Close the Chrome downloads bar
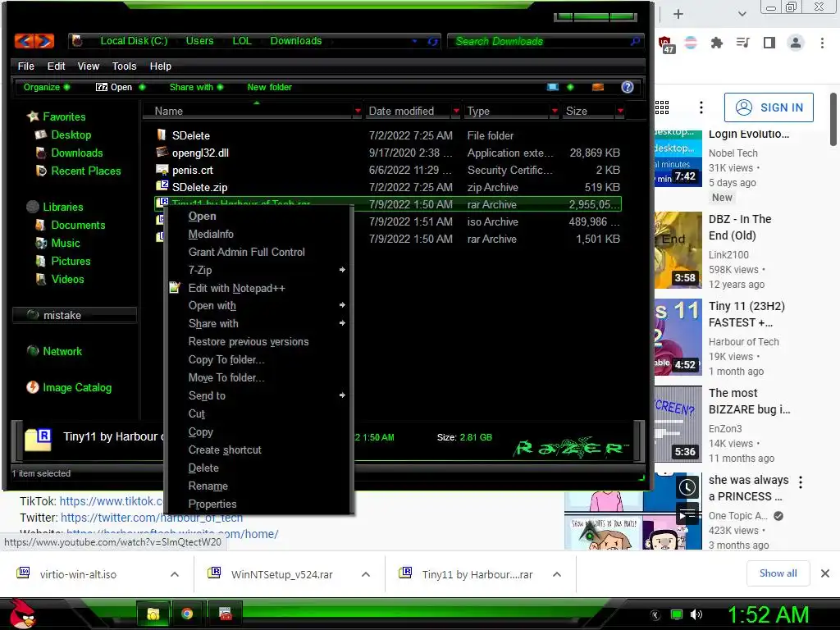Viewport: 840px width, 630px height. pyautogui.click(x=825, y=573)
